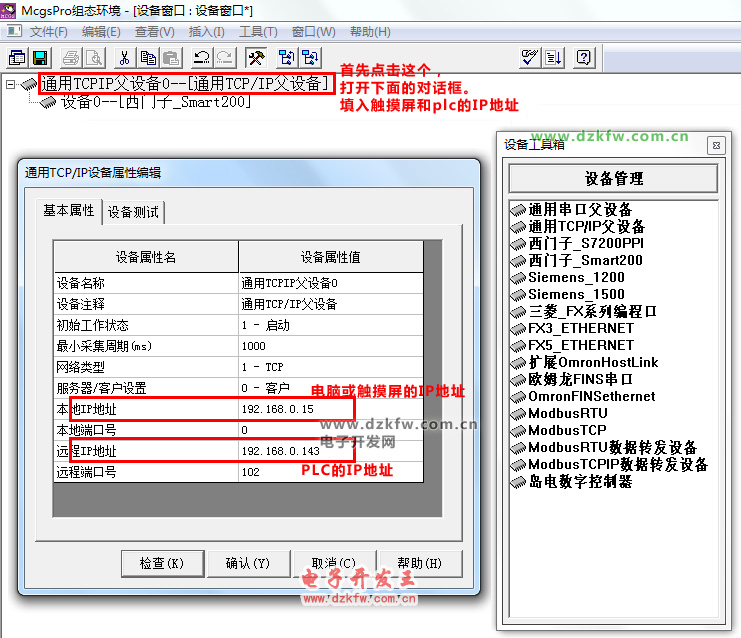Switch to the 基本属性 tab

pos(69,211)
